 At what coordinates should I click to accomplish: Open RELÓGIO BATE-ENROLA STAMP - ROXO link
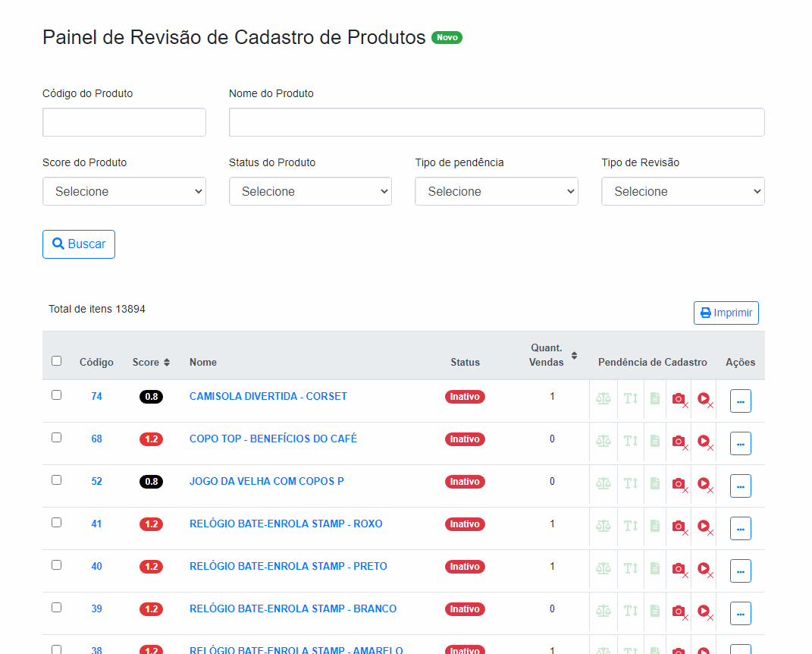coord(286,524)
